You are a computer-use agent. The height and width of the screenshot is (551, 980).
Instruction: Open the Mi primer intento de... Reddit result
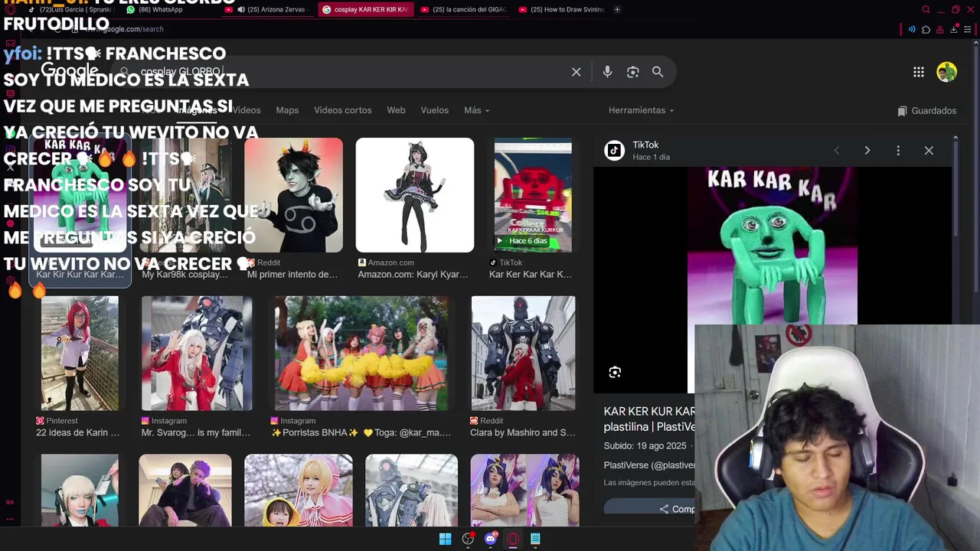292,275
